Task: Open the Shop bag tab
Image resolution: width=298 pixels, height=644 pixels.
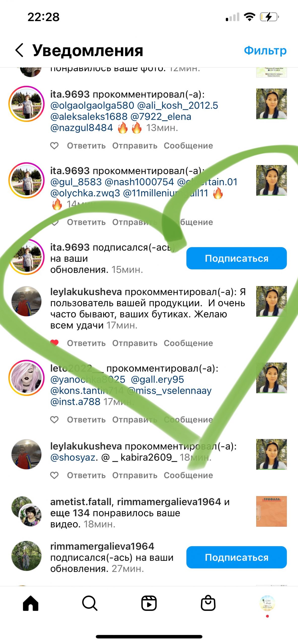Action: tap(208, 603)
